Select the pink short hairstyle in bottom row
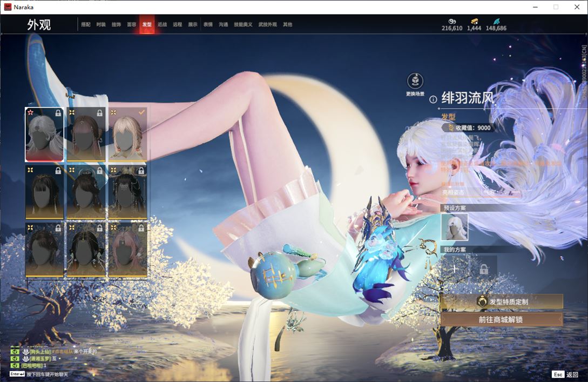The image size is (588, 382). click(x=128, y=250)
